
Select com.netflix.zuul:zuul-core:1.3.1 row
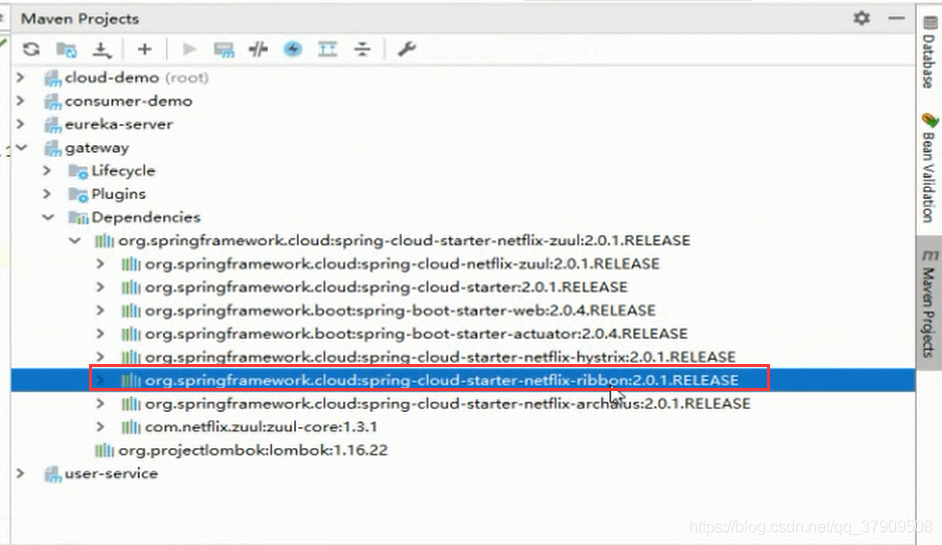pyautogui.click(x=261, y=427)
